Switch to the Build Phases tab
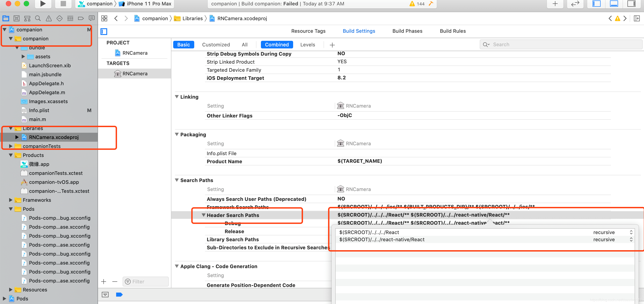The width and height of the screenshot is (644, 304). click(407, 31)
